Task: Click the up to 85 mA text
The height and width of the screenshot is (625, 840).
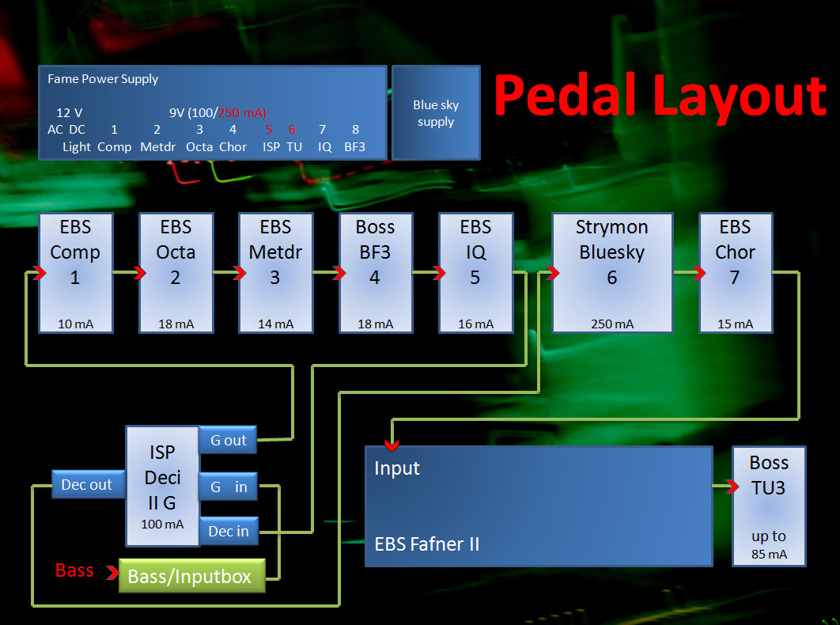Action: [x=770, y=545]
